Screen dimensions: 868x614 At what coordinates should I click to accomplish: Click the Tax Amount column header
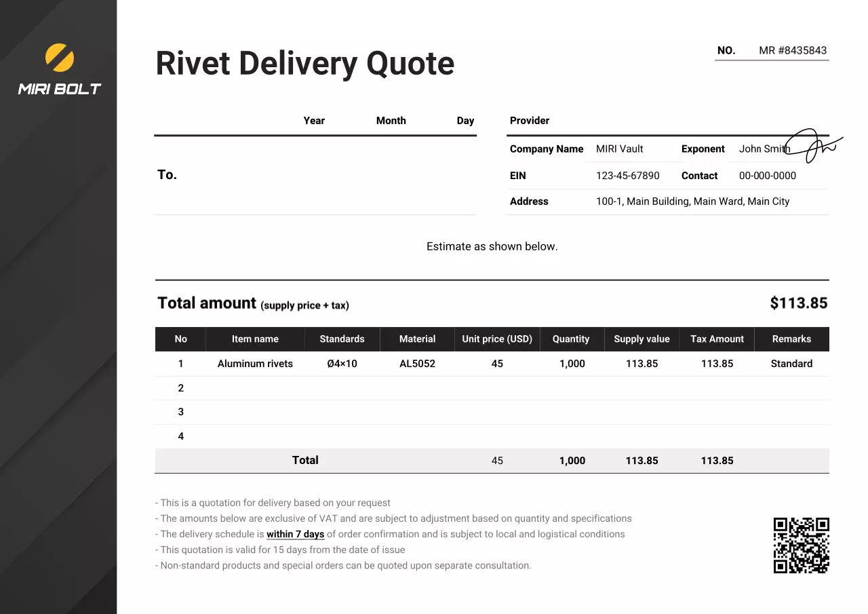(717, 339)
